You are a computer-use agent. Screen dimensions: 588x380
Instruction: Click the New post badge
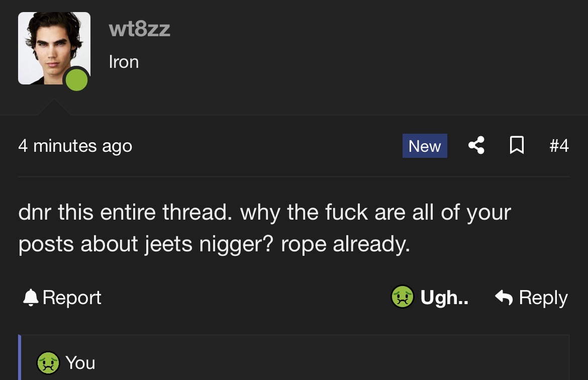[x=425, y=146]
